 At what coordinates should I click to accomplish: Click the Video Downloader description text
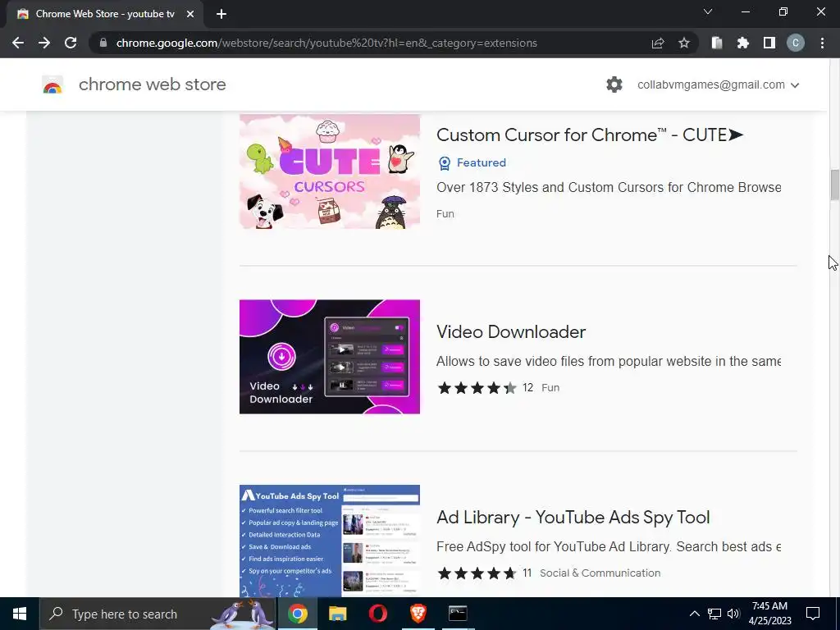[609, 361]
